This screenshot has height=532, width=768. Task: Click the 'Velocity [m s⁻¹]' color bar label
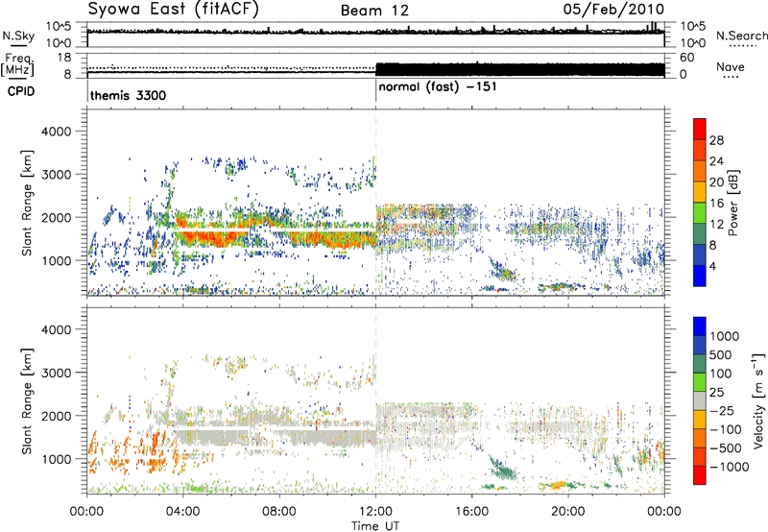tap(758, 400)
